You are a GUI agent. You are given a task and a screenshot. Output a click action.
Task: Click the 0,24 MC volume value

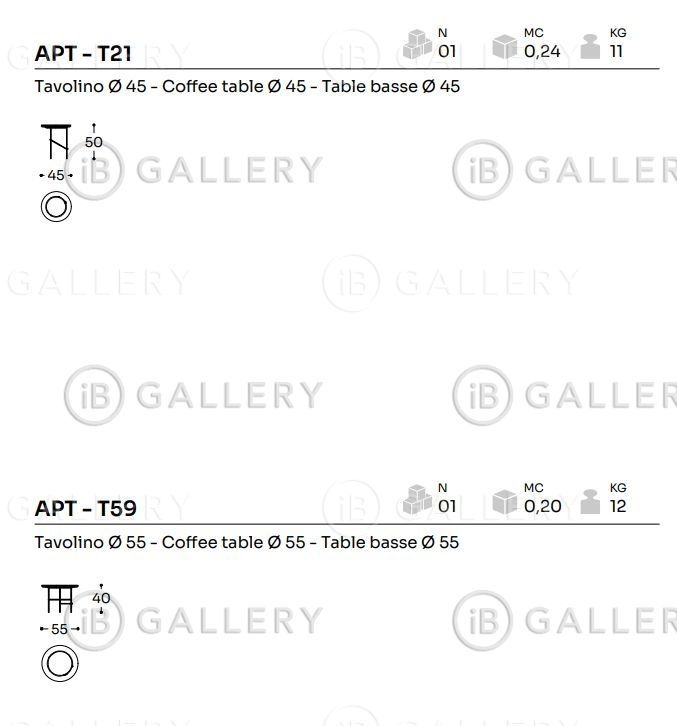click(542, 51)
